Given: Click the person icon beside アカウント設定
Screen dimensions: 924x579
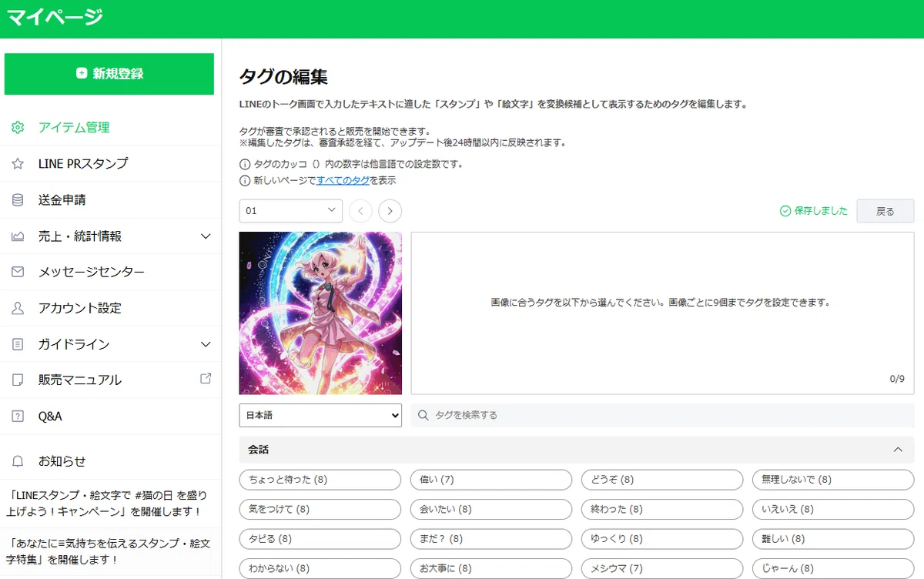Looking at the screenshot, I should [18, 308].
